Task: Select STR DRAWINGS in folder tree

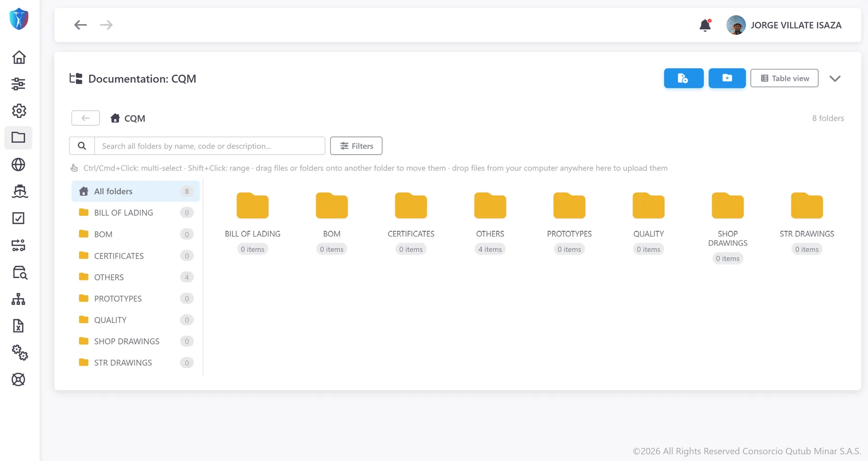Action: pos(136,363)
